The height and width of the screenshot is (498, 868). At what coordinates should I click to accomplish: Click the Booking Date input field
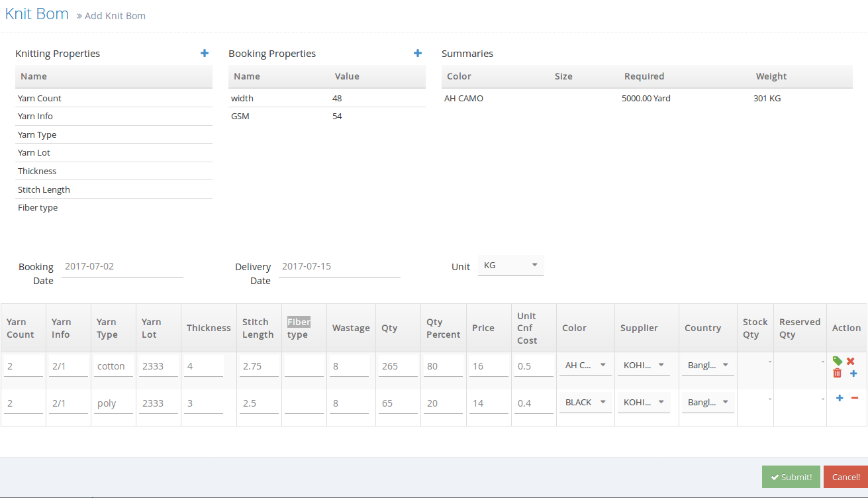122,267
